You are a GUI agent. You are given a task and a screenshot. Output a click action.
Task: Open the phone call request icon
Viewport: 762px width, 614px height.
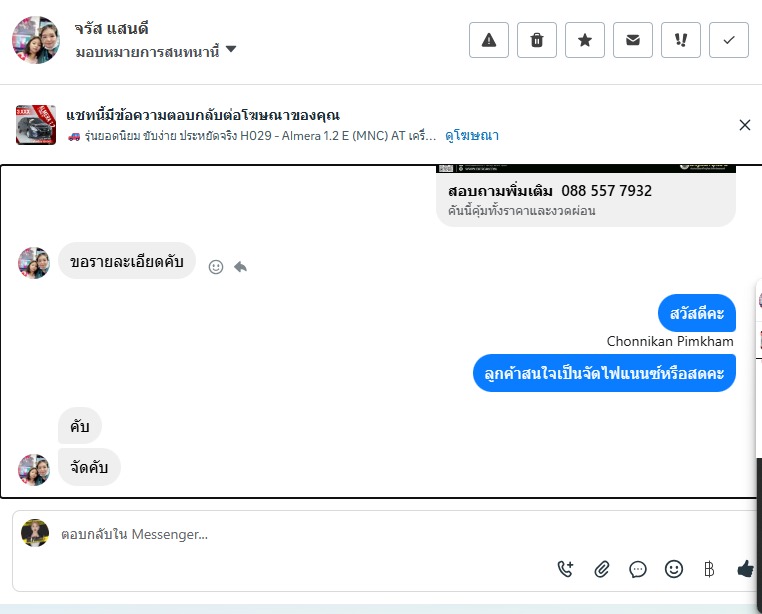[x=565, y=569]
